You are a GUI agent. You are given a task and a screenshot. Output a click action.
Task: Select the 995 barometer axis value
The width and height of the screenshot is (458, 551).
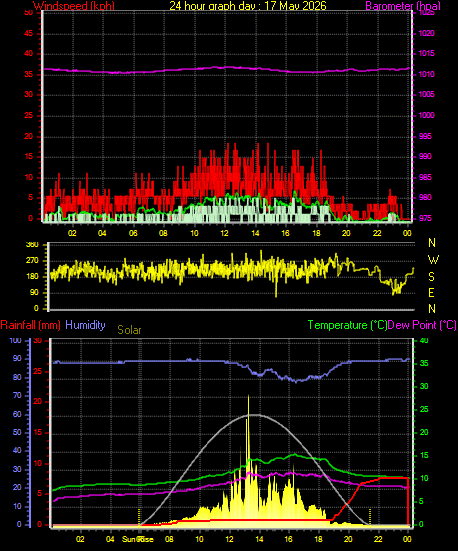(425, 136)
